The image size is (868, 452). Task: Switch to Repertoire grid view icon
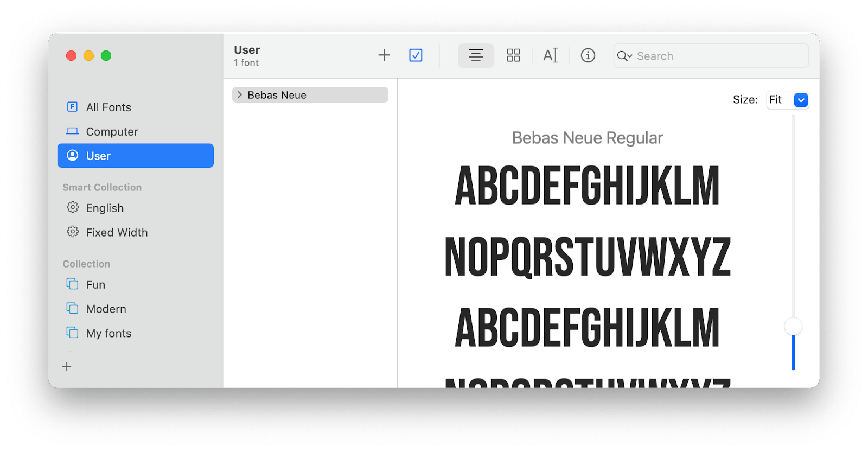click(x=513, y=55)
